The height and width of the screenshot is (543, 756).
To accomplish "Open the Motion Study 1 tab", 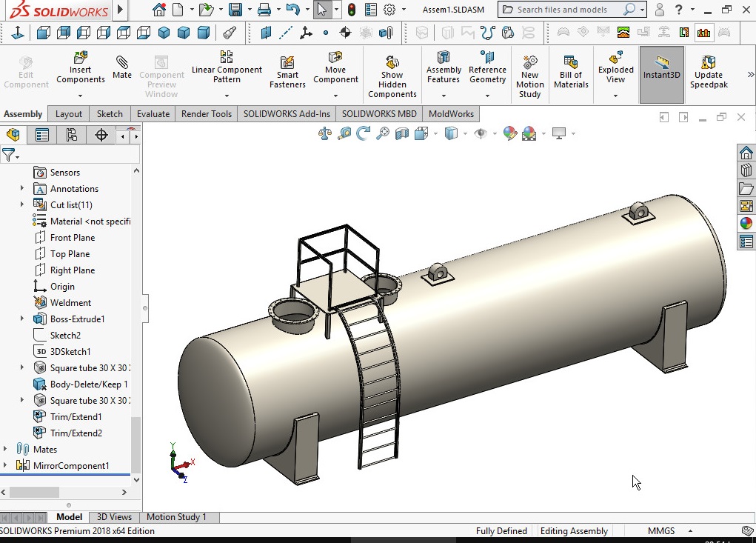I will pos(176,517).
